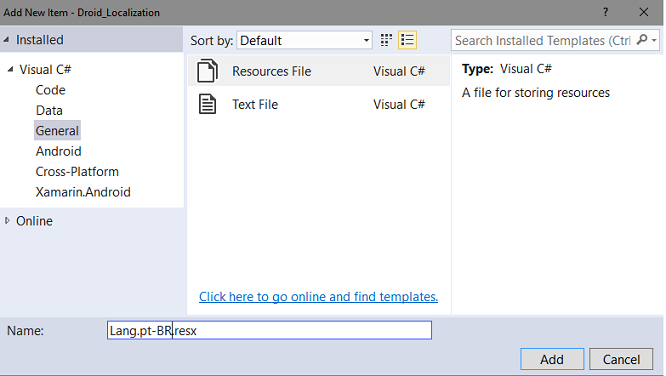The width and height of the screenshot is (666, 376).
Task: Select the Code category
Action: coord(51,90)
